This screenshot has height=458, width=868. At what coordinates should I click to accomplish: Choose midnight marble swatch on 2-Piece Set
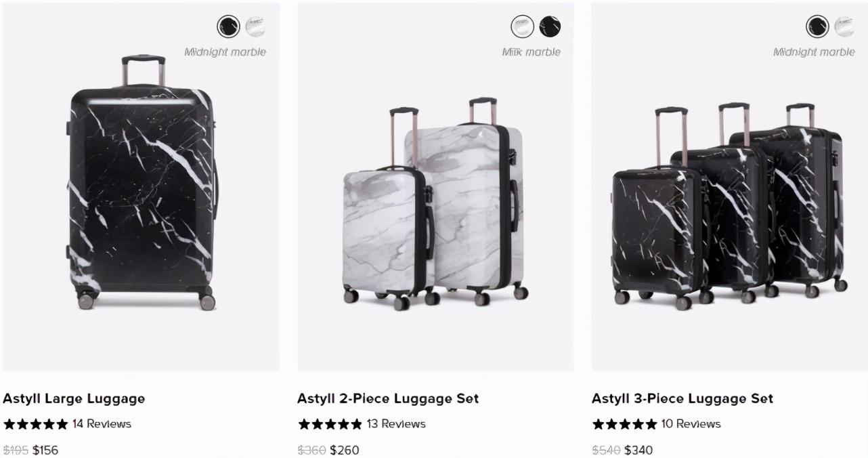(x=550, y=27)
